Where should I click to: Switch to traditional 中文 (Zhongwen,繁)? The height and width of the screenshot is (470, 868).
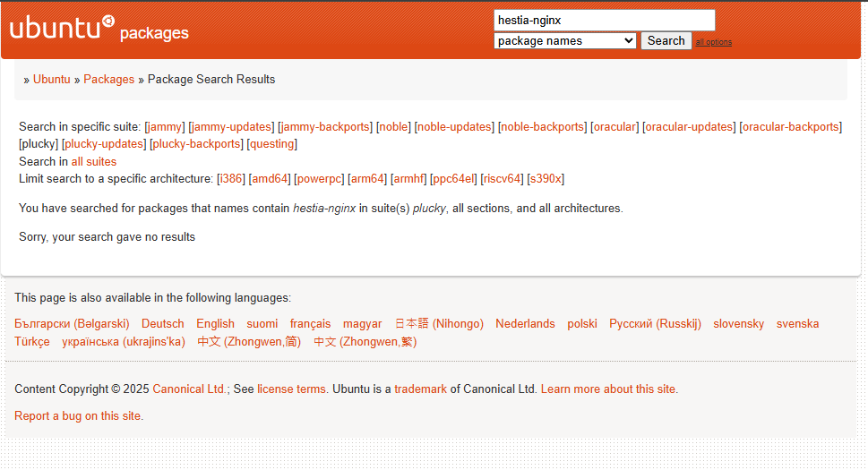point(365,341)
